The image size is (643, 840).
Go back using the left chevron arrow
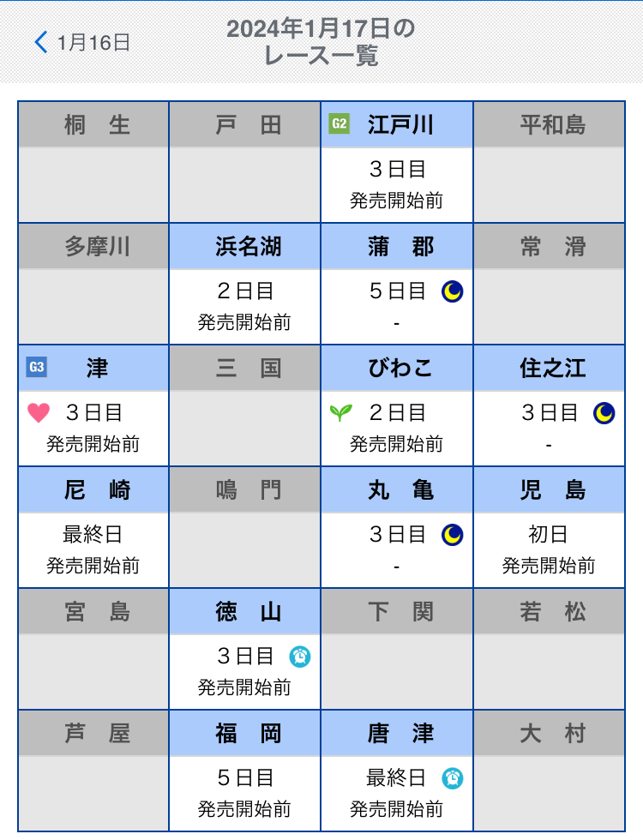click(x=40, y=42)
